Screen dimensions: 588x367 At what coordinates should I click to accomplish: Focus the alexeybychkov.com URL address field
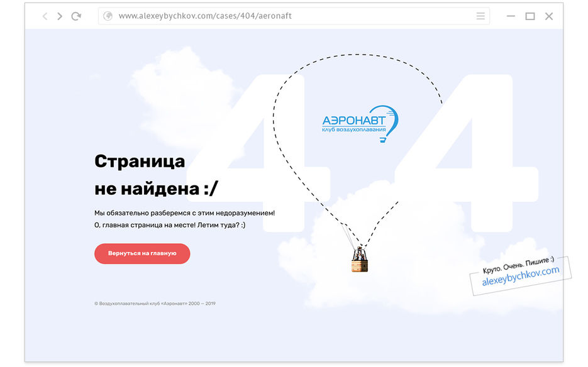click(x=294, y=16)
